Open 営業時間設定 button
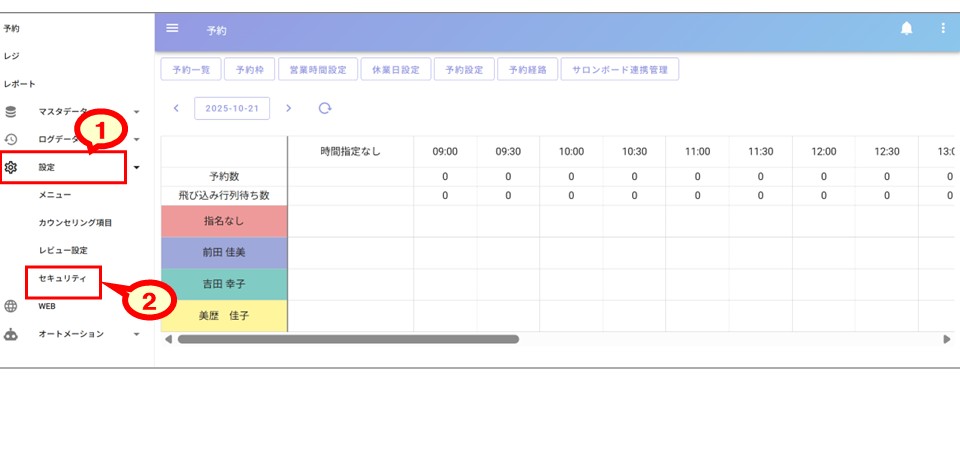The image size is (960, 454). (317, 70)
